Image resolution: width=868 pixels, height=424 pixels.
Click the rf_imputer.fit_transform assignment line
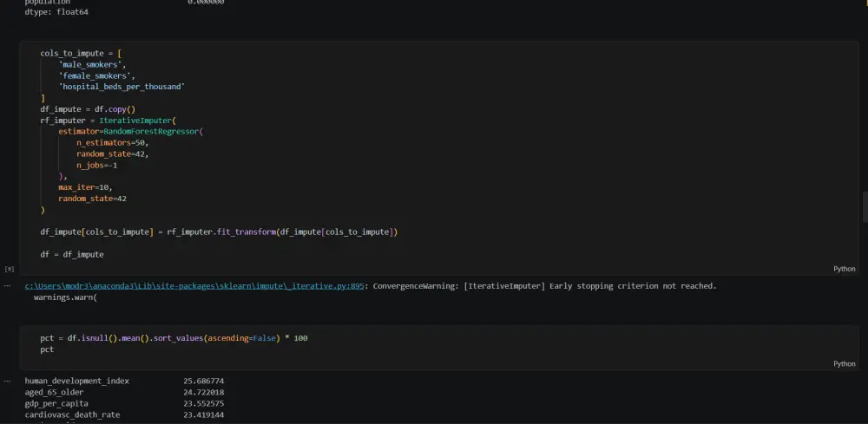coord(219,232)
